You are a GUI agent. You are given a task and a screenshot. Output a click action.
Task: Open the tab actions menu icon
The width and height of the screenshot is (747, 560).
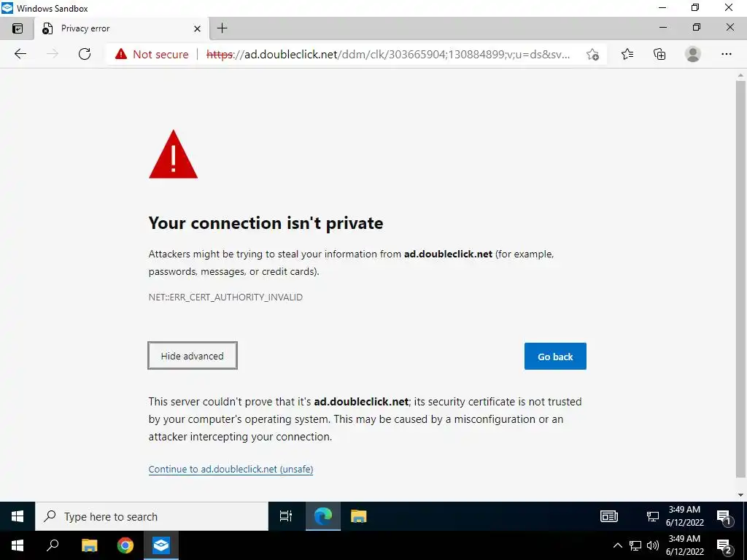coord(18,28)
